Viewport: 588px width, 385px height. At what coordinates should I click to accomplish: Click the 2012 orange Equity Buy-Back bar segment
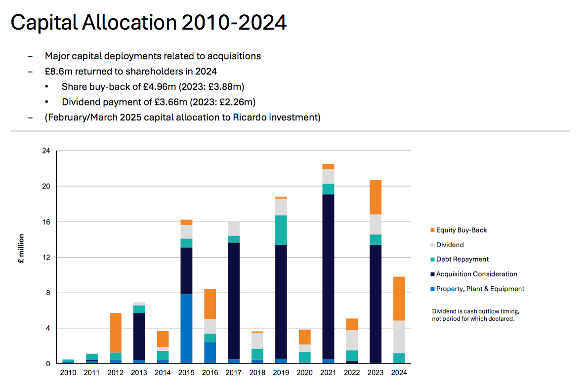click(116, 333)
